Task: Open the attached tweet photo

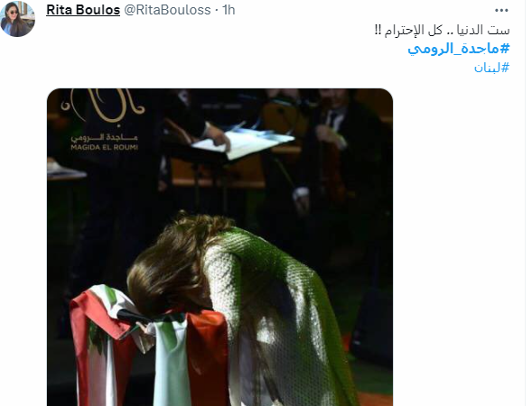Action: tap(219, 247)
